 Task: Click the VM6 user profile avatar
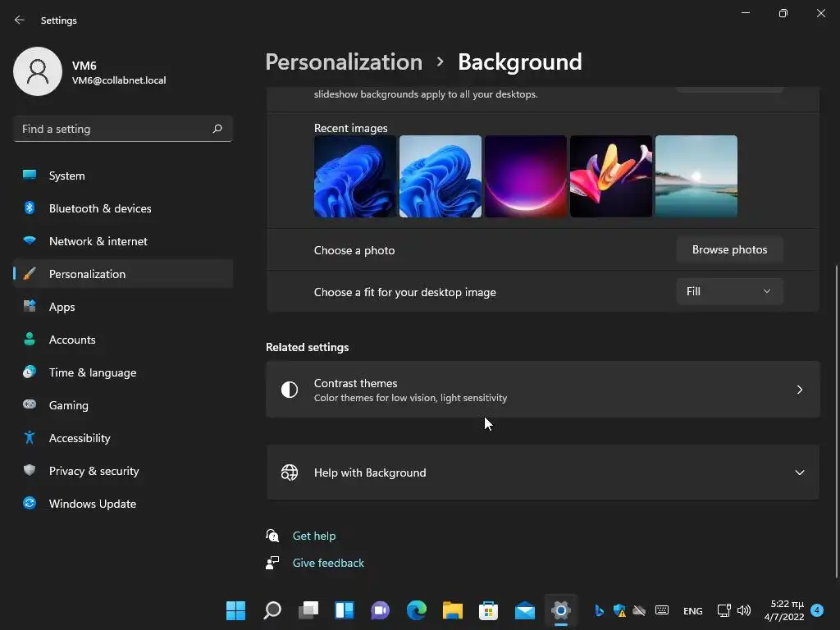(x=38, y=71)
